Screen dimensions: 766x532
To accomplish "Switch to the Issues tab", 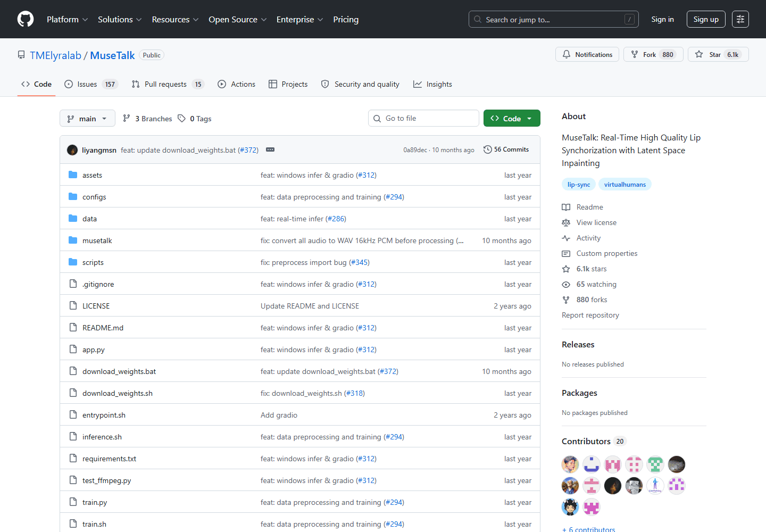I will click(x=91, y=84).
